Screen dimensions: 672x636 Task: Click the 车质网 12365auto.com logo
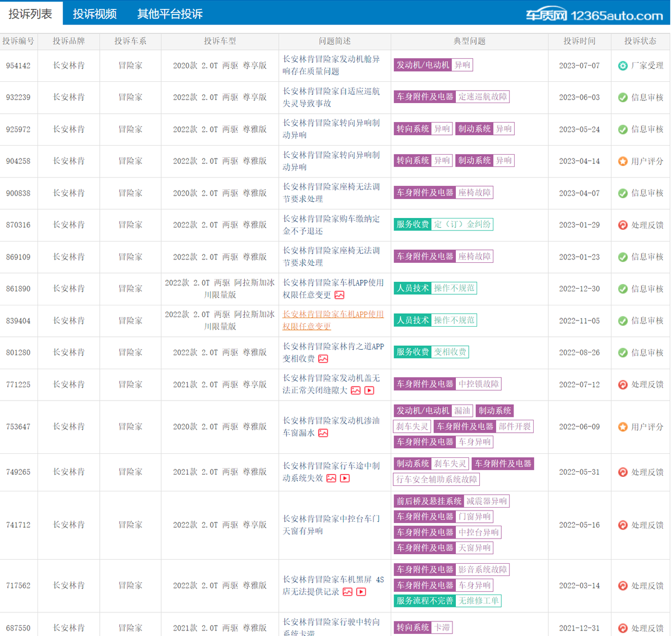click(594, 15)
